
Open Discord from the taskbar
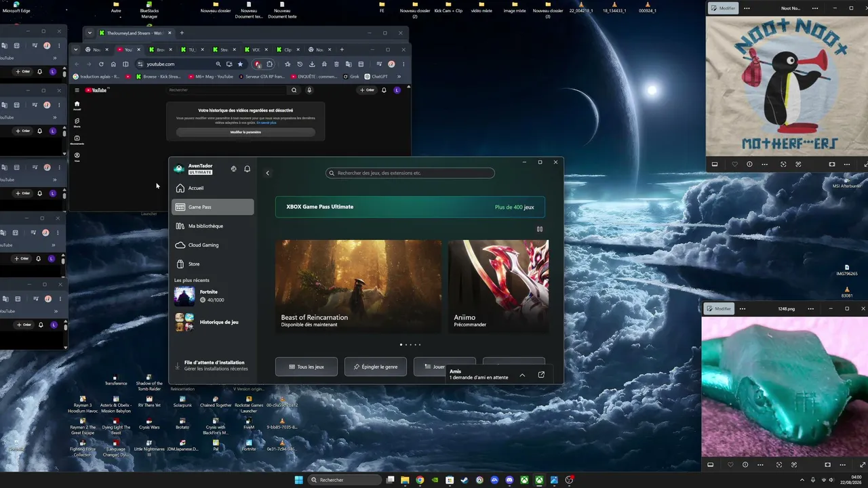(509, 480)
